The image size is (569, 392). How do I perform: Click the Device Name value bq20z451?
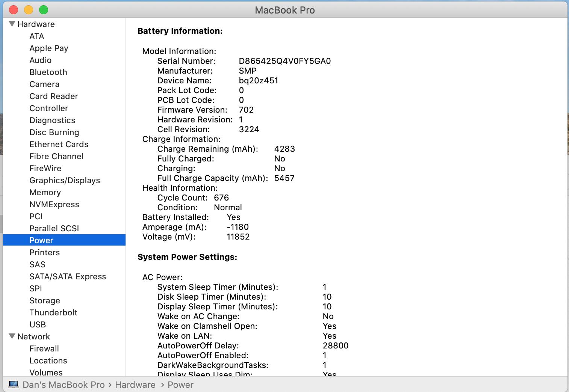(259, 80)
